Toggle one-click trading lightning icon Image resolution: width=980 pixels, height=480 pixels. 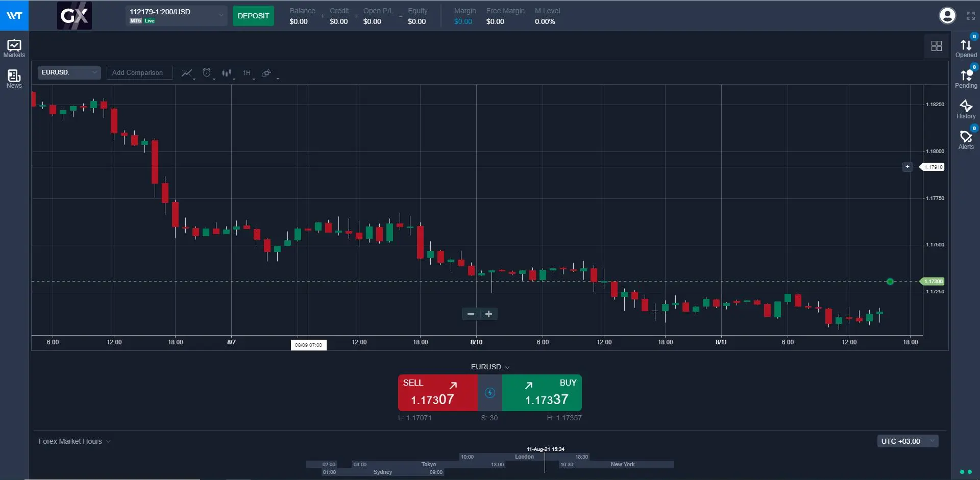click(x=490, y=393)
